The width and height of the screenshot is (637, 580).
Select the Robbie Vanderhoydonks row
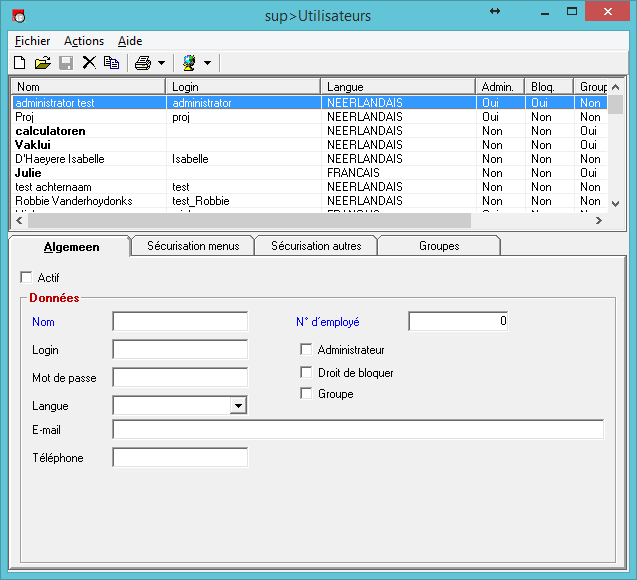pyautogui.click(x=310, y=201)
